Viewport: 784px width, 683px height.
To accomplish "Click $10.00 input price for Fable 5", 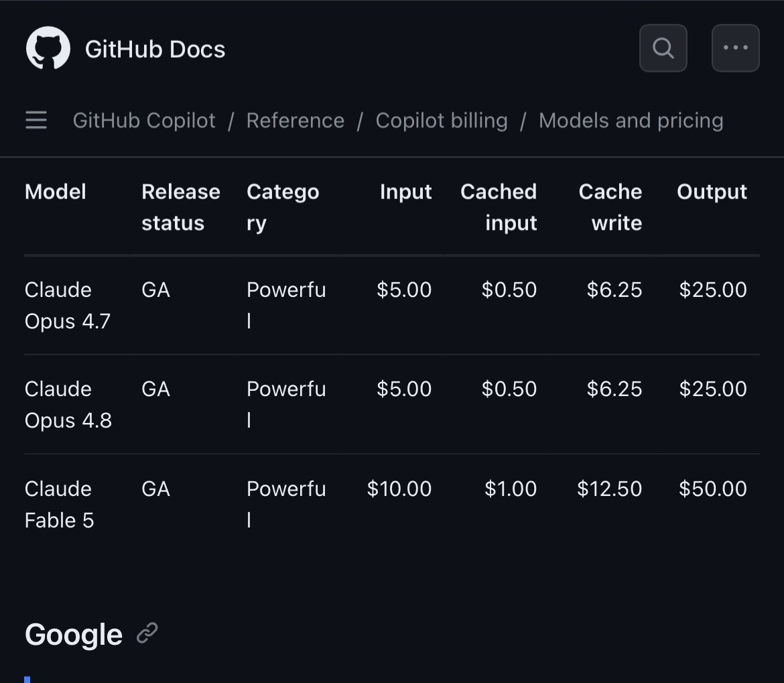I will (x=399, y=489).
